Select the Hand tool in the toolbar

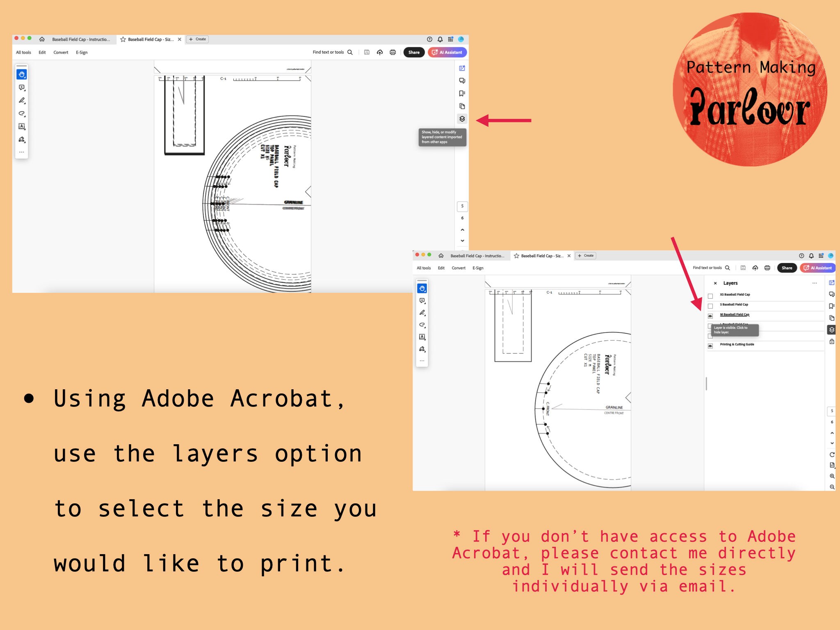click(x=22, y=74)
